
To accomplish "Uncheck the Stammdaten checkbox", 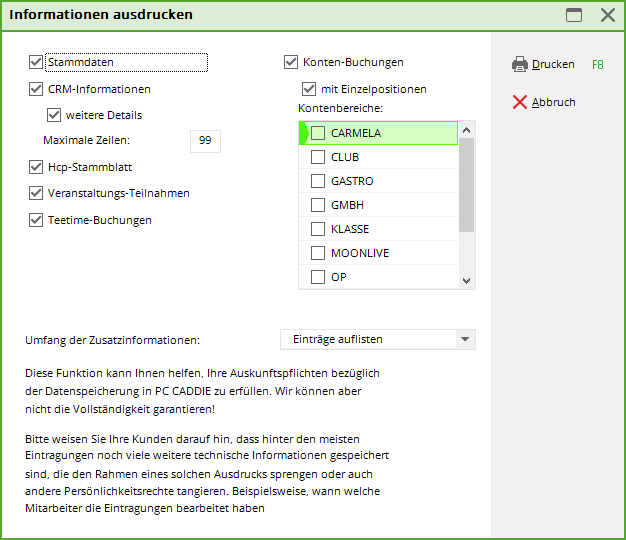I will tap(37, 62).
